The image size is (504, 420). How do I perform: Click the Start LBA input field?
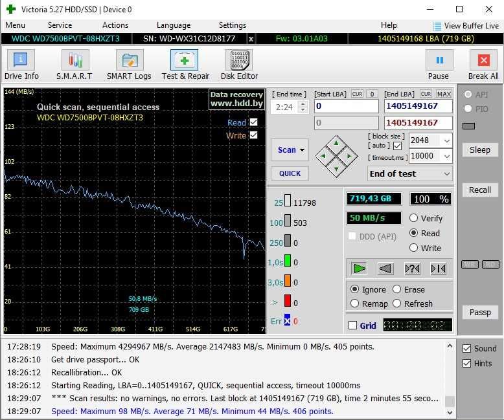coord(346,106)
